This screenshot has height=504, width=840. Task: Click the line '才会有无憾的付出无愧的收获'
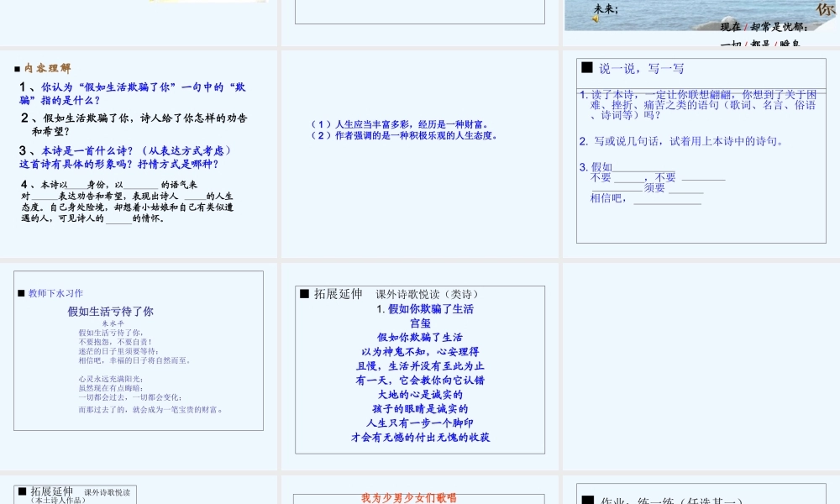pyautogui.click(x=420, y=438)
